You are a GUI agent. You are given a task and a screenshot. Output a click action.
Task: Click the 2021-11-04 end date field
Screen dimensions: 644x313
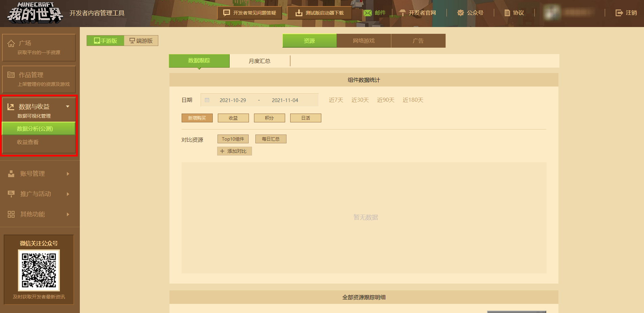pos(285,100)
